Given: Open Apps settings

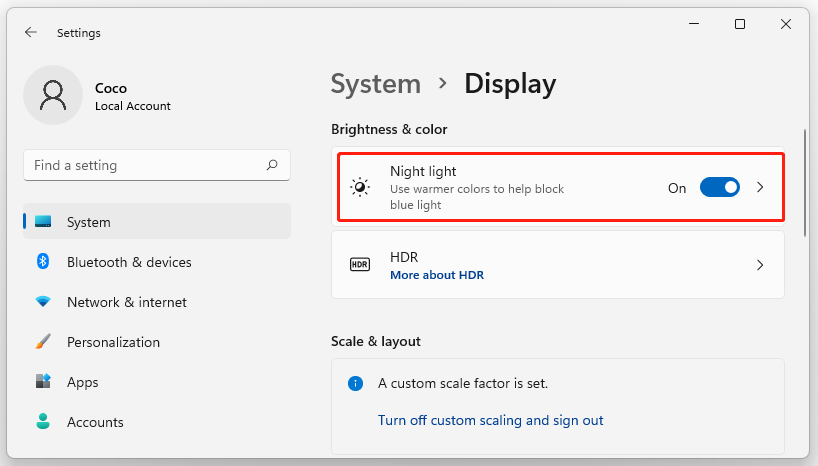Looking at the screenshot, I should [157, 382].
